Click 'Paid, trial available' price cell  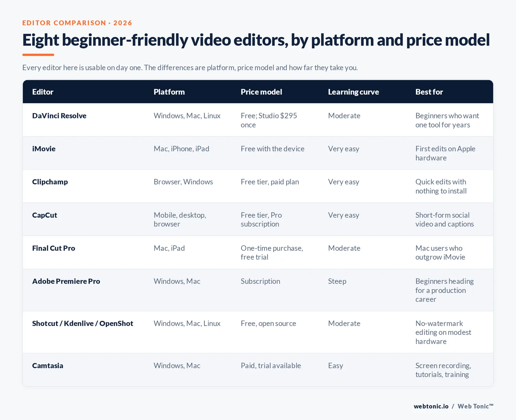pos(271,366)
